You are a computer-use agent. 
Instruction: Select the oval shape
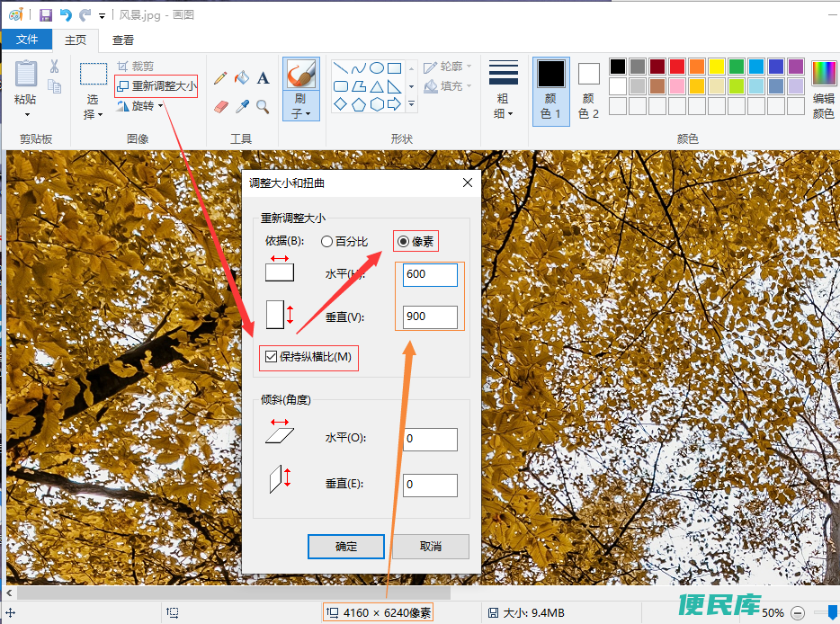point(377,68)
